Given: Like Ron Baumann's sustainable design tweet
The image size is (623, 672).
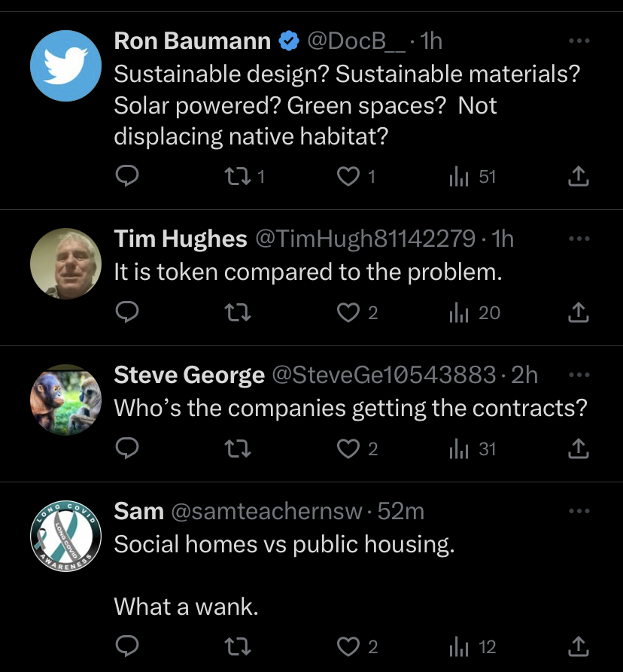Looking at the screenshot, I should pyautogui.click(x=348, y=177).
